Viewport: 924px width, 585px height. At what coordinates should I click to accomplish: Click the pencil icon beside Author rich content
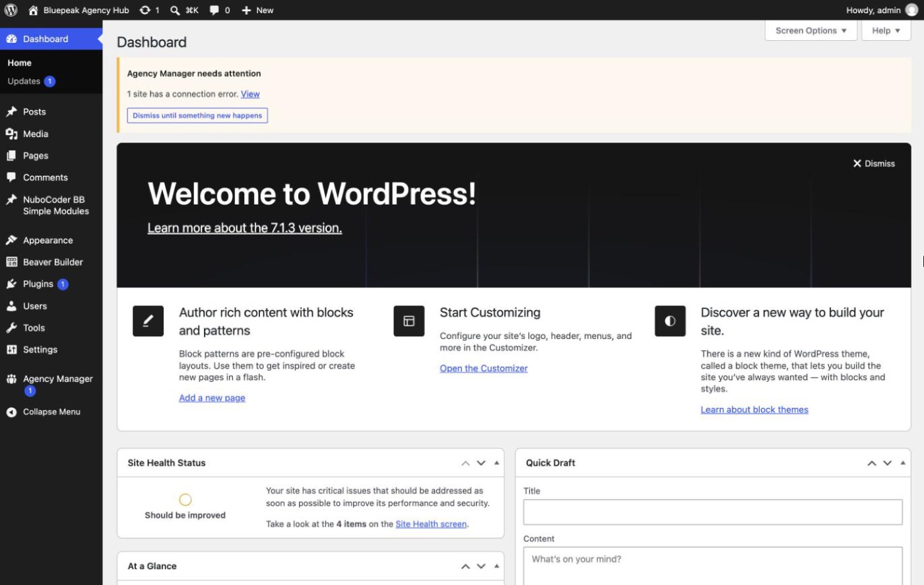pyautogui.click(x=148, y=321)
